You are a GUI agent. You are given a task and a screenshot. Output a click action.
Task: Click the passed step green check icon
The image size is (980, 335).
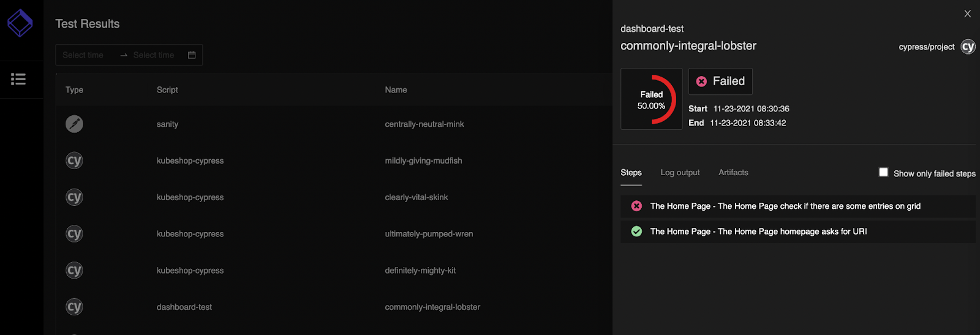[x=636, y=231]
